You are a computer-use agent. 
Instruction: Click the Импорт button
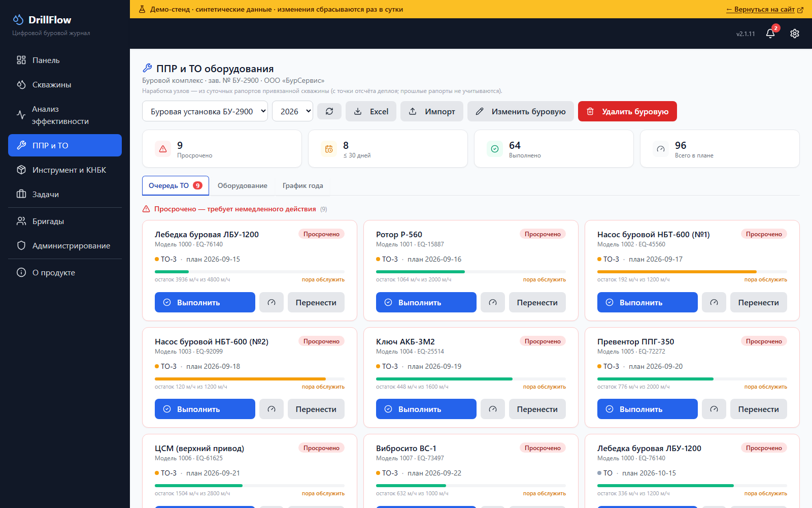[x=432, y=111]
